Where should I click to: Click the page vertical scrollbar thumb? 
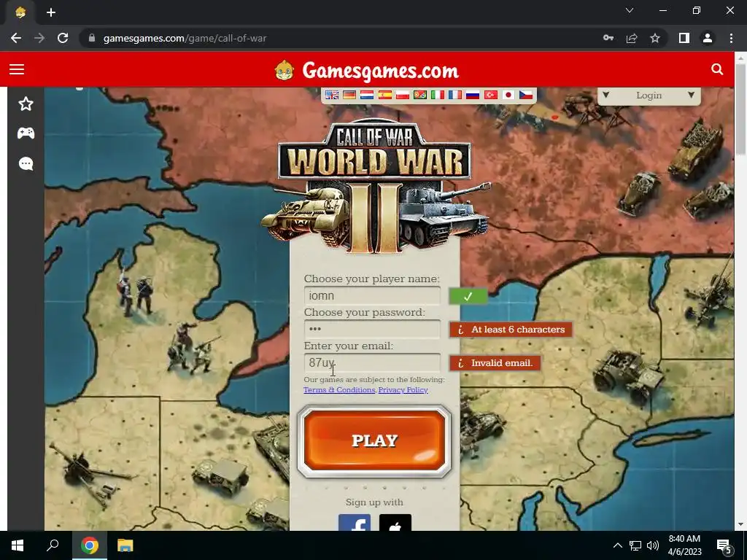click(x=740, y=109)
